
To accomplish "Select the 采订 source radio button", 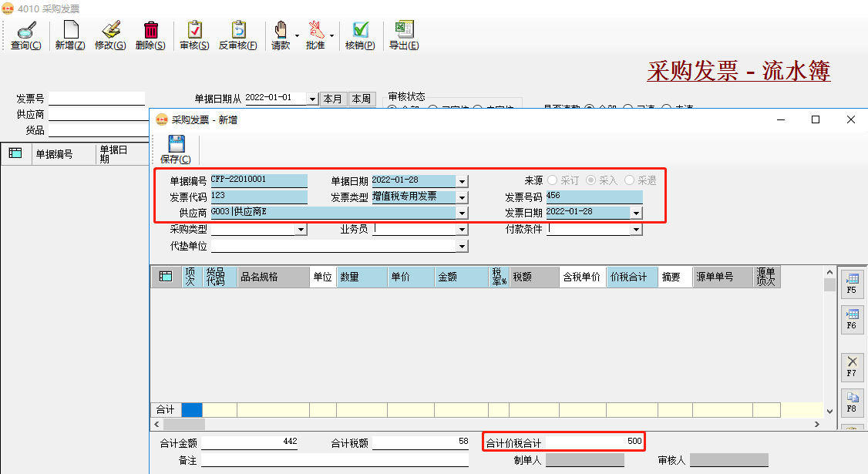I will pyautogui.click(x=553, y=180).
